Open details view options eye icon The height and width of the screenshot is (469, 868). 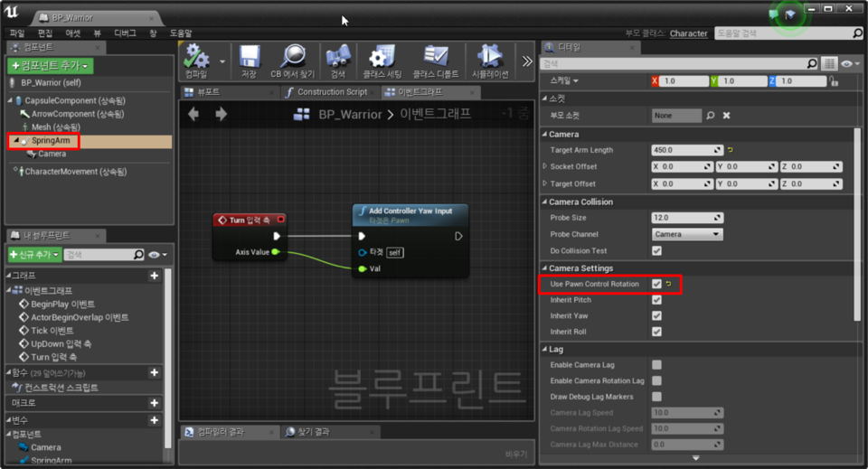850,63
